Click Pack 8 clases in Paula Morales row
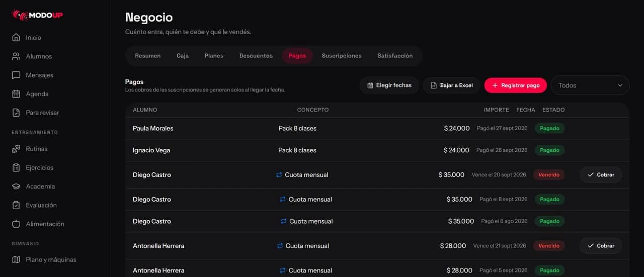 click(x=297, y=129)
